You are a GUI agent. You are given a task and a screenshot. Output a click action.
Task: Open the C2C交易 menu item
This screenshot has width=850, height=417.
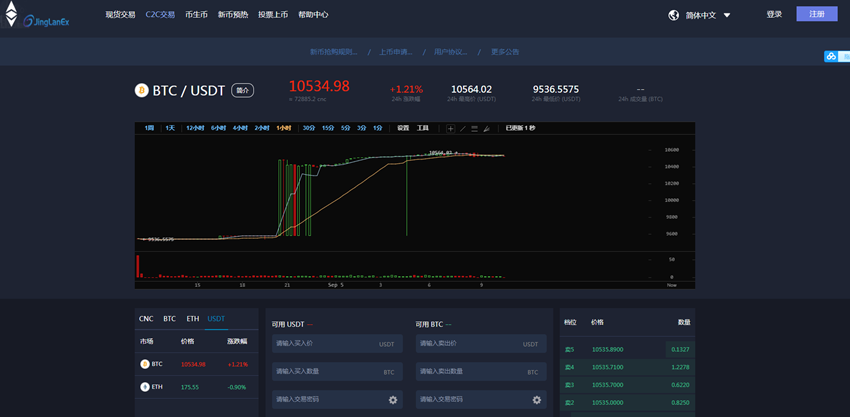[x=160, y=15]
